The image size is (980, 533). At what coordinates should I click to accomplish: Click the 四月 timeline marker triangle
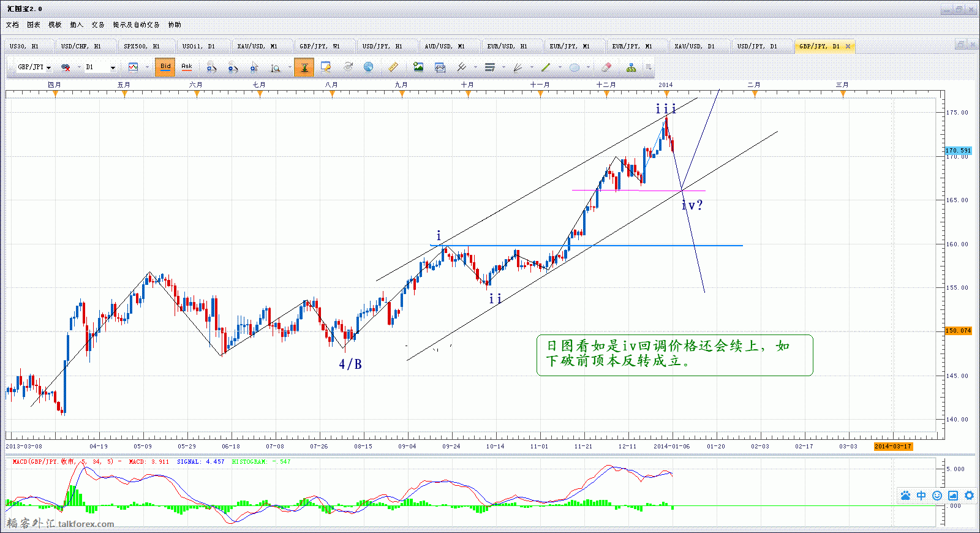pos(55,94)
